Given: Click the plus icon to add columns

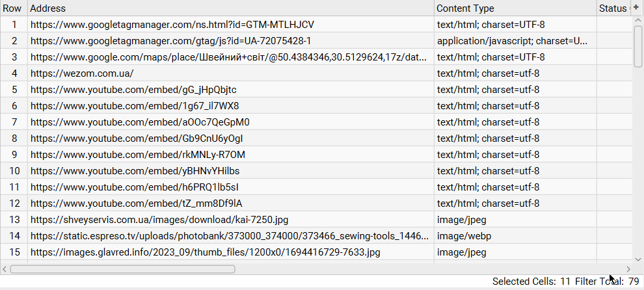Looking at the screenshot, I should click(636, 8).
